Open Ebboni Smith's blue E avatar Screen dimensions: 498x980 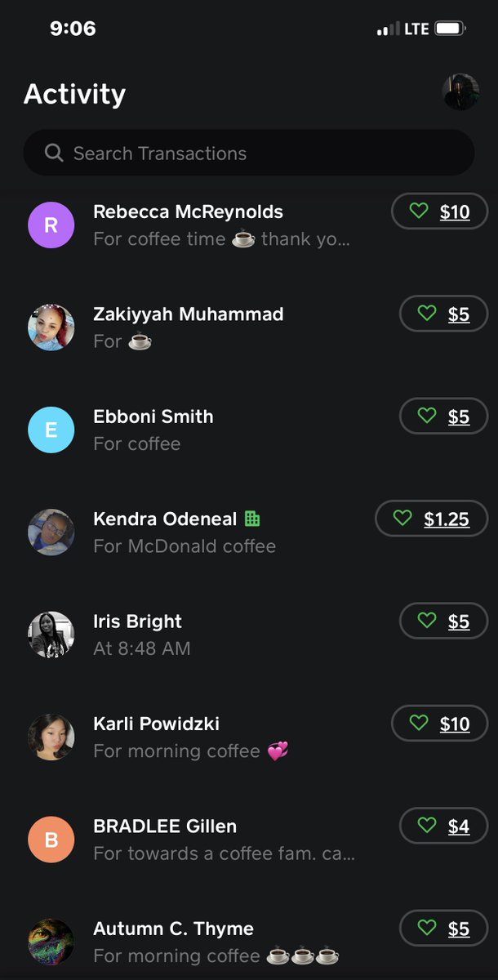tap(51, 430)
